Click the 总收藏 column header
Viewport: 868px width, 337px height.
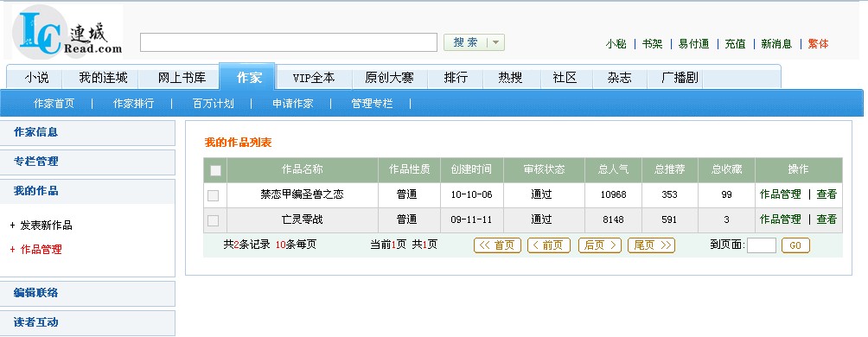[x=727, y=170]
